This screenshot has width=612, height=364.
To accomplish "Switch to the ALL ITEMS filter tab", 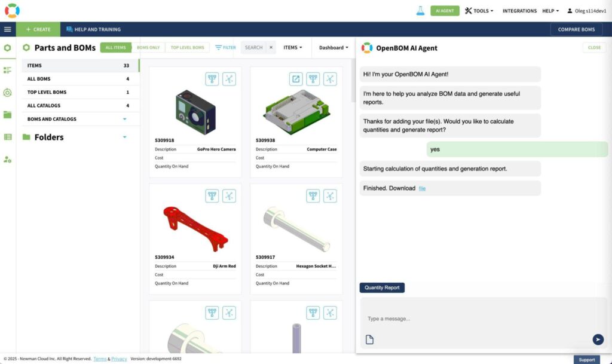I will [x=115, y=48].
